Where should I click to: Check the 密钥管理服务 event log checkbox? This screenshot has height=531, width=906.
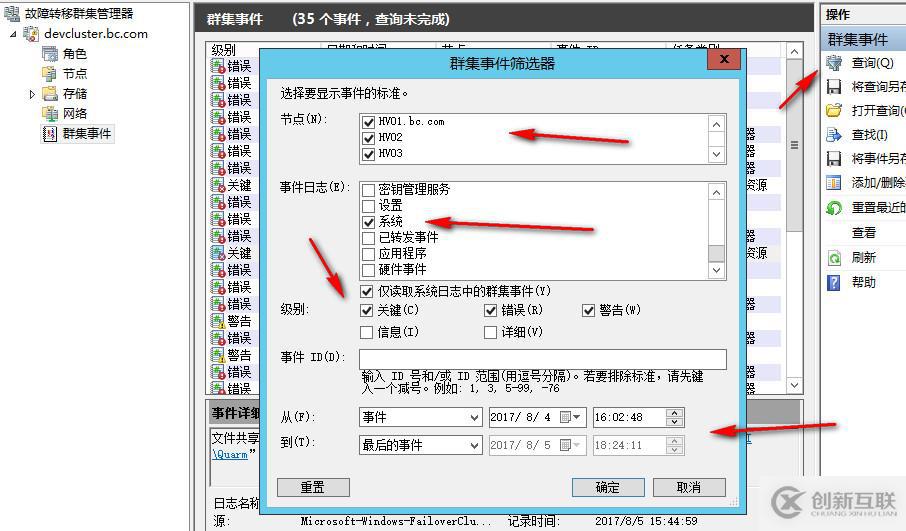point(368,190)
